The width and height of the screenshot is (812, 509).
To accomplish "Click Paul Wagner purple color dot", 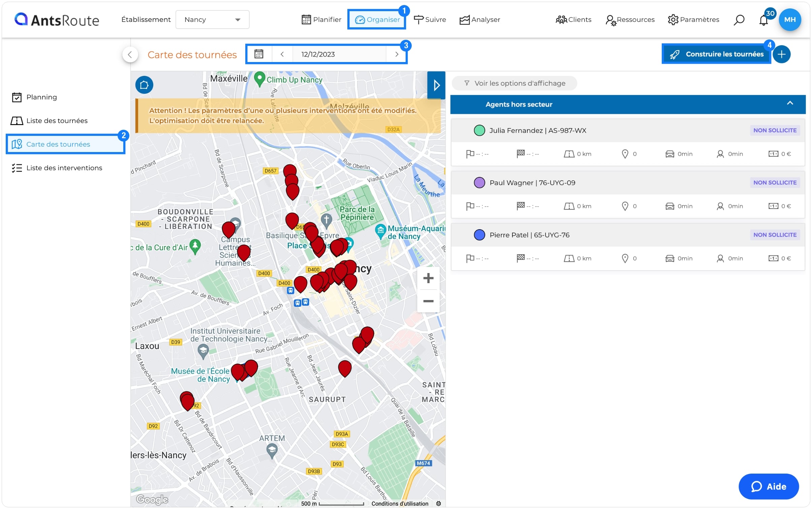I will [x=479, y=183].
